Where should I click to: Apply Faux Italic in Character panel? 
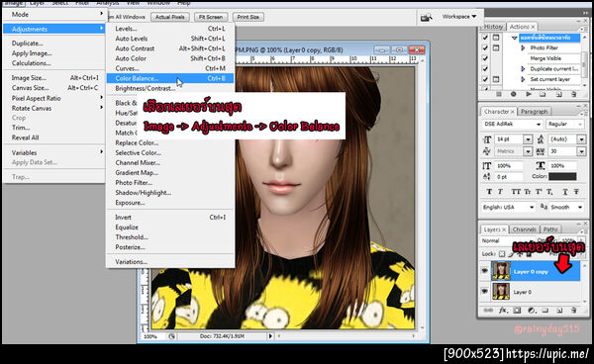tap(500, 192)
